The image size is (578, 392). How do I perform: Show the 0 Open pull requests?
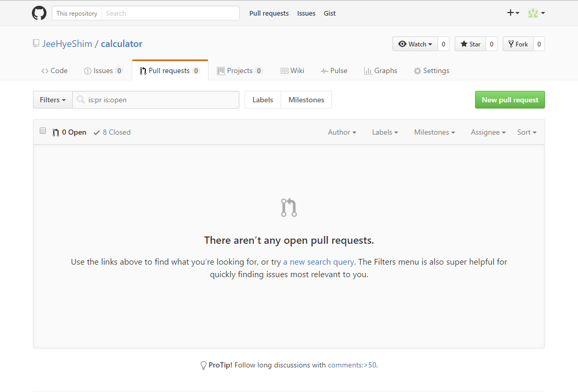coord(70,132)
